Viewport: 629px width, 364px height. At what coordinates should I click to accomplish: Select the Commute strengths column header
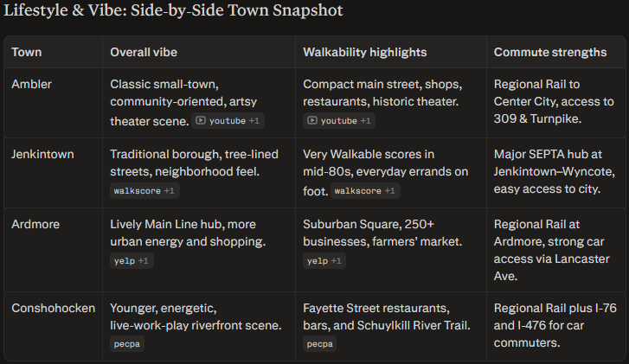(549, 53)
